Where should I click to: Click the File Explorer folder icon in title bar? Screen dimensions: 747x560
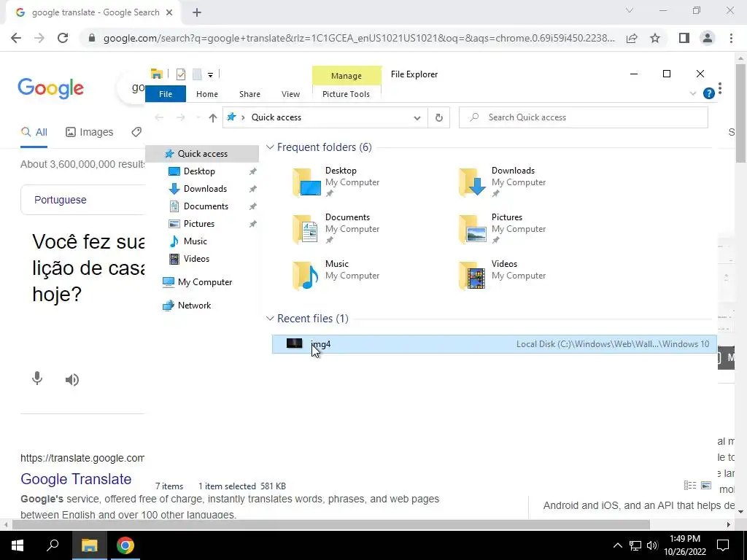click(x=157, y=74)
